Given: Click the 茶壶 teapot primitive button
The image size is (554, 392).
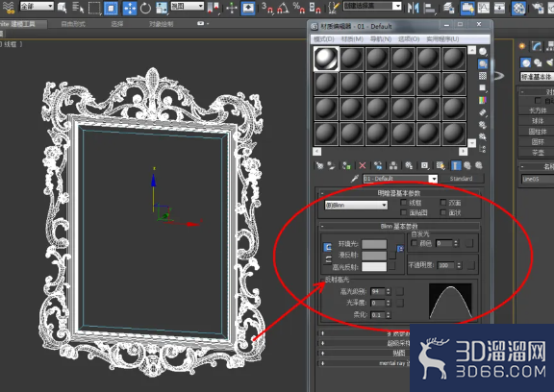Looking at the screenshot, I should click(538, 153).
